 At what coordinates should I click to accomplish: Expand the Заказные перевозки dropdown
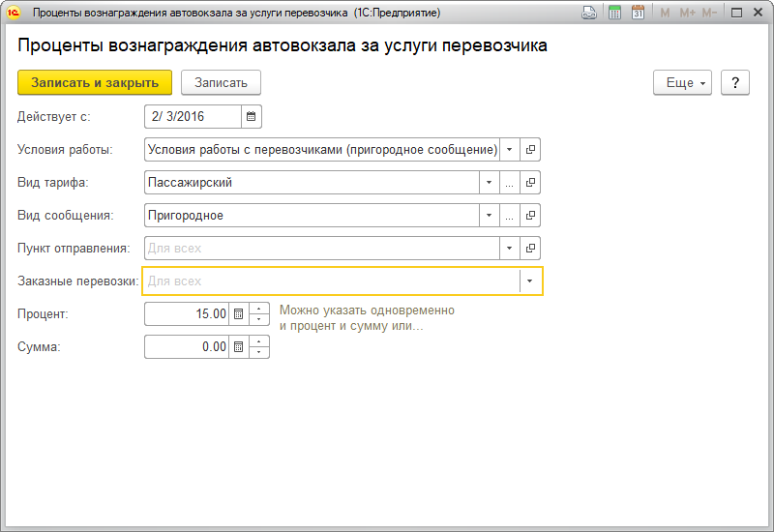[530, 281]
